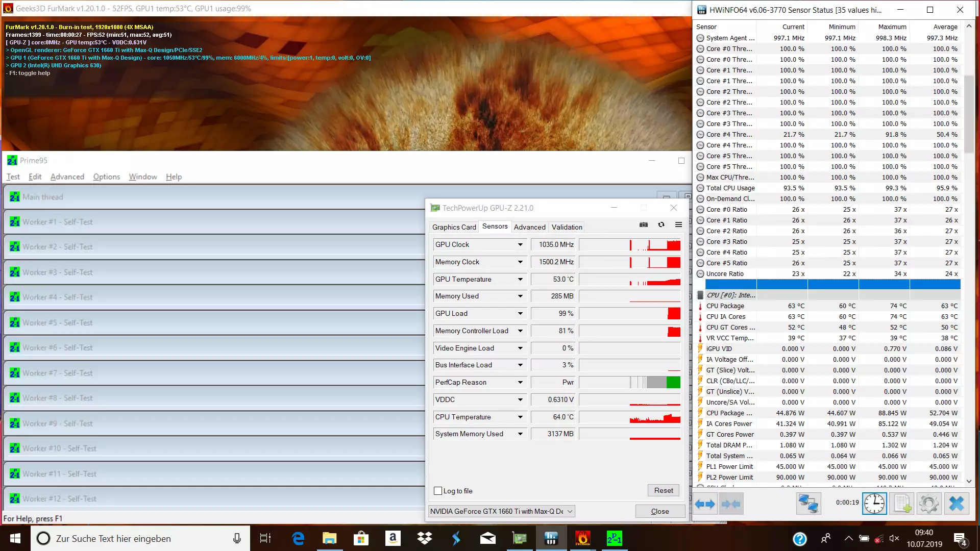
Task: Expand the GPU Clock sensor dropdown
Action: tap(520, 245)
